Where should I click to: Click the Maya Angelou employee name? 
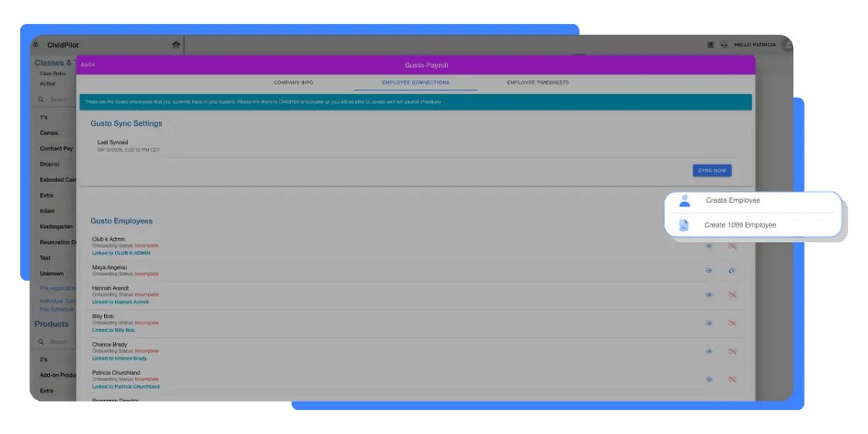coord(109,267)
